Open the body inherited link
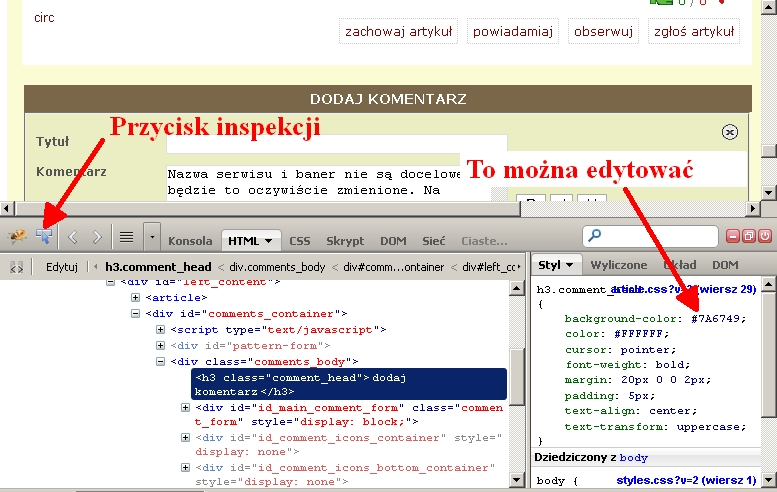Viewport: 777px width, 492px height. (633, 458)
